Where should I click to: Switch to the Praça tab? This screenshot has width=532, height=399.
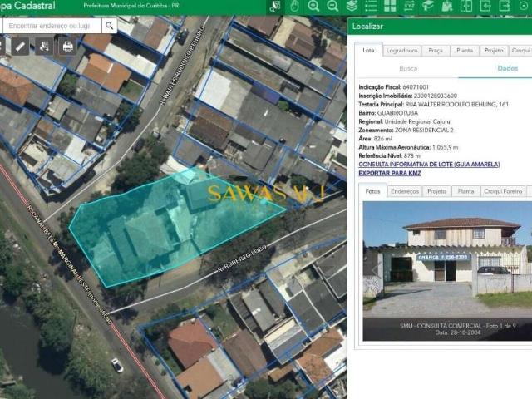435,50
